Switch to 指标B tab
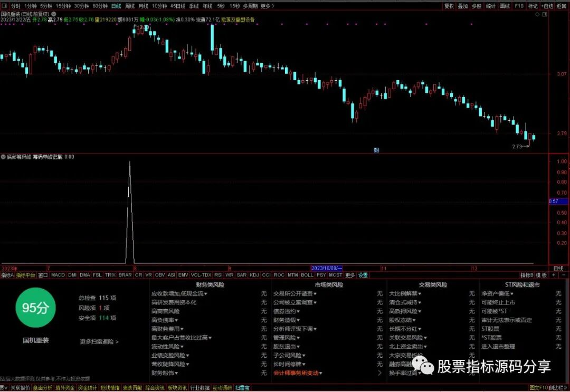This screenshot has height=392, width=570. point(527,275)
